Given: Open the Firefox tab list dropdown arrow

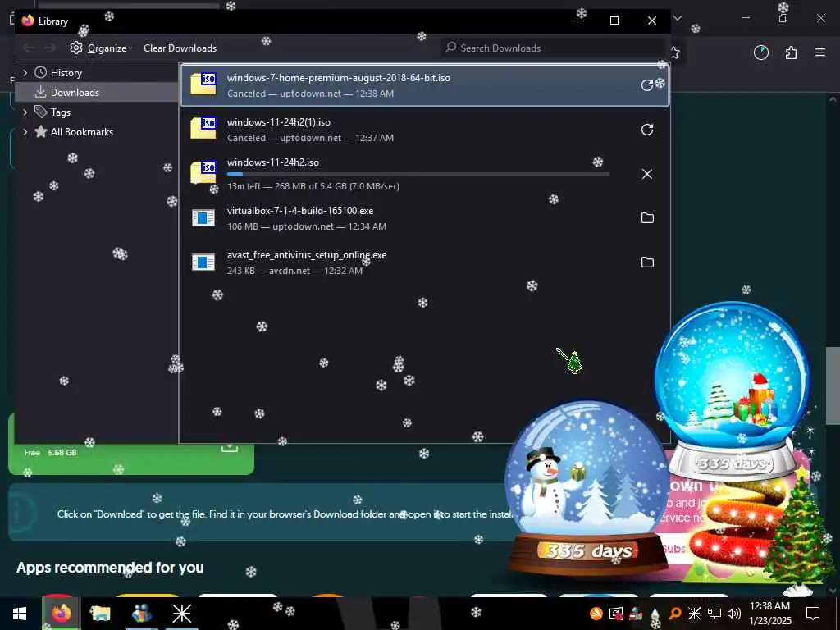Looking at the screenshot, I should 678,18.
